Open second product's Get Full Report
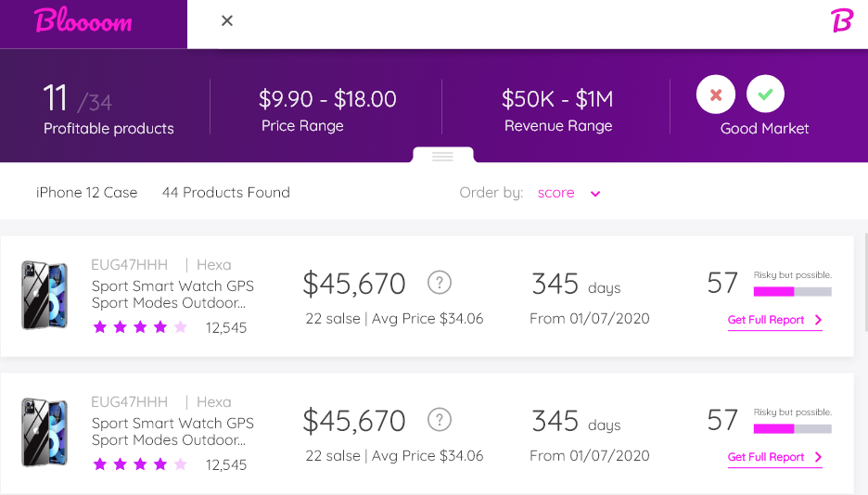 point(774,457)
